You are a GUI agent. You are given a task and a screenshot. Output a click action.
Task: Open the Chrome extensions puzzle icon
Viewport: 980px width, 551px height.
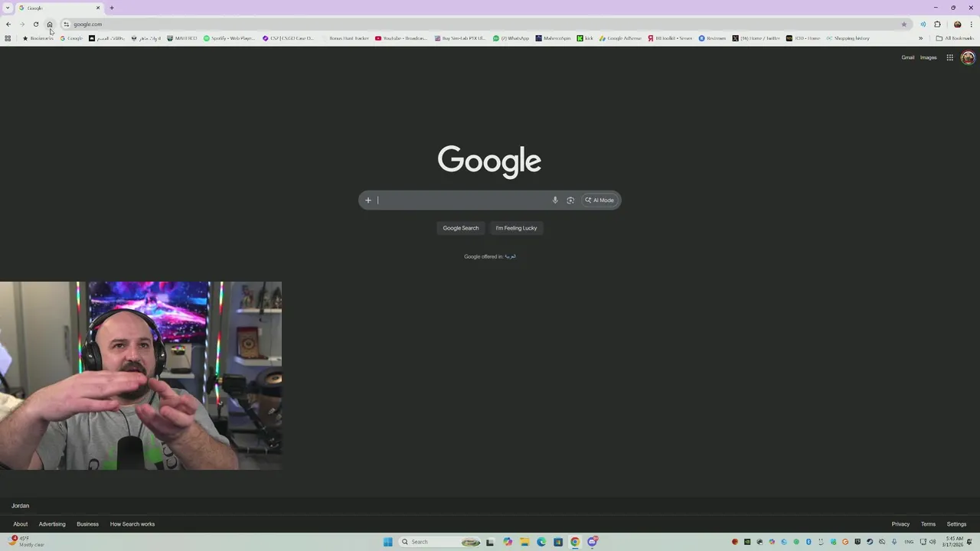(x=937, y=24)
